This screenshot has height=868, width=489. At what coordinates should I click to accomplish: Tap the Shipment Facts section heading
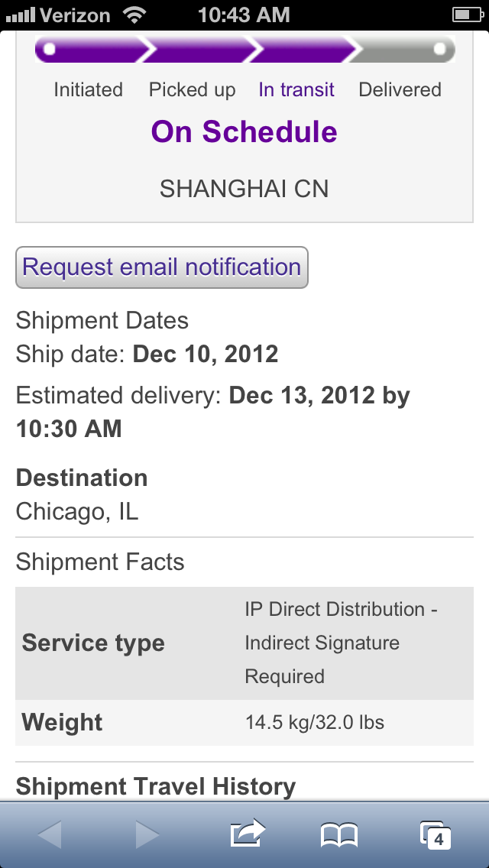(99, 562)
